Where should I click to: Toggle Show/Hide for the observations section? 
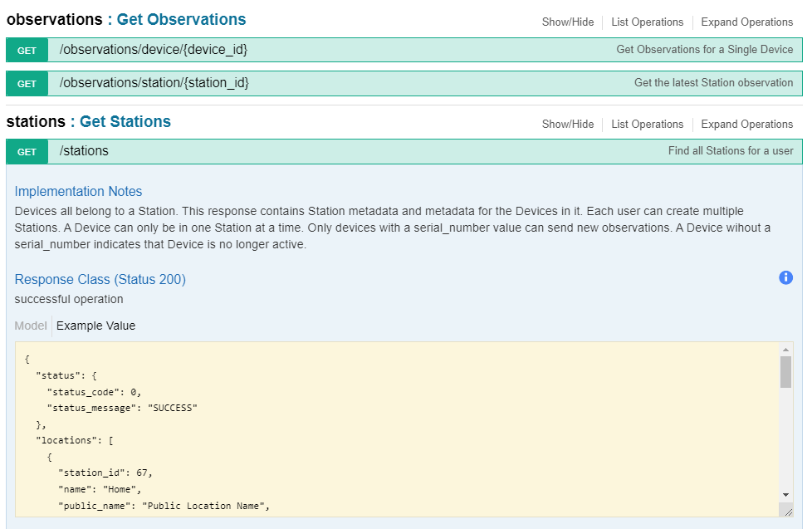pos(568,22)
